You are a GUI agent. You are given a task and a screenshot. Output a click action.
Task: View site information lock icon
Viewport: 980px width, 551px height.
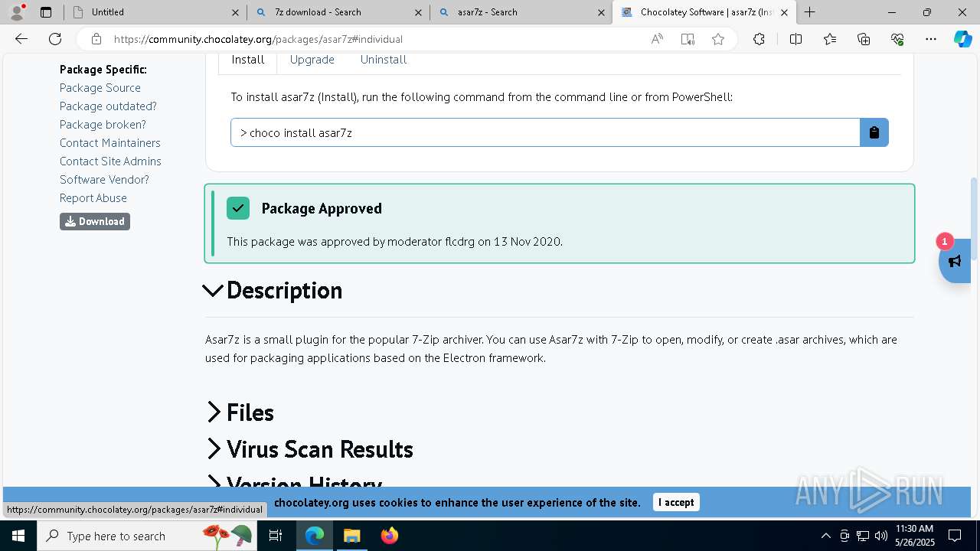point(96,39)
